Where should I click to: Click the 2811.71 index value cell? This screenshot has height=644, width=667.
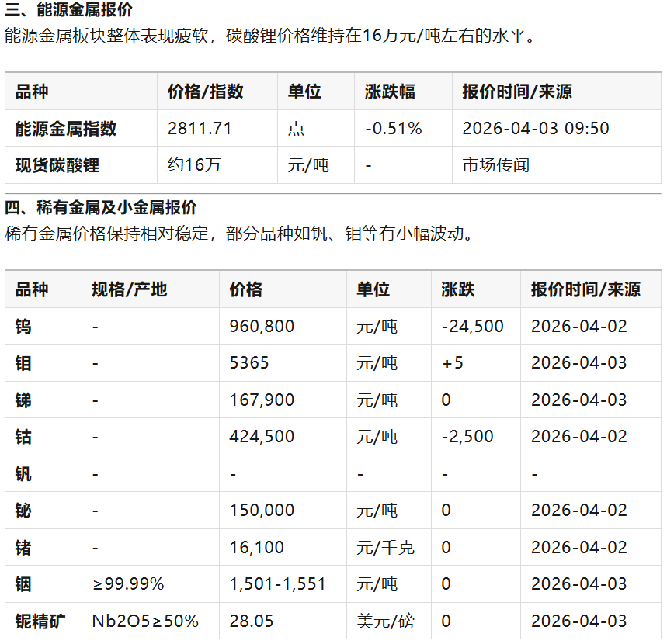200,129
